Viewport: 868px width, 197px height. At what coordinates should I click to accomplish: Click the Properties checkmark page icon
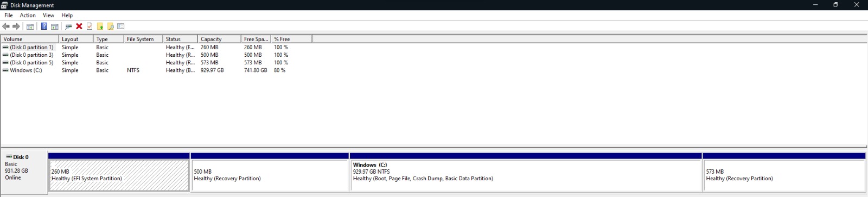[90, 26]
